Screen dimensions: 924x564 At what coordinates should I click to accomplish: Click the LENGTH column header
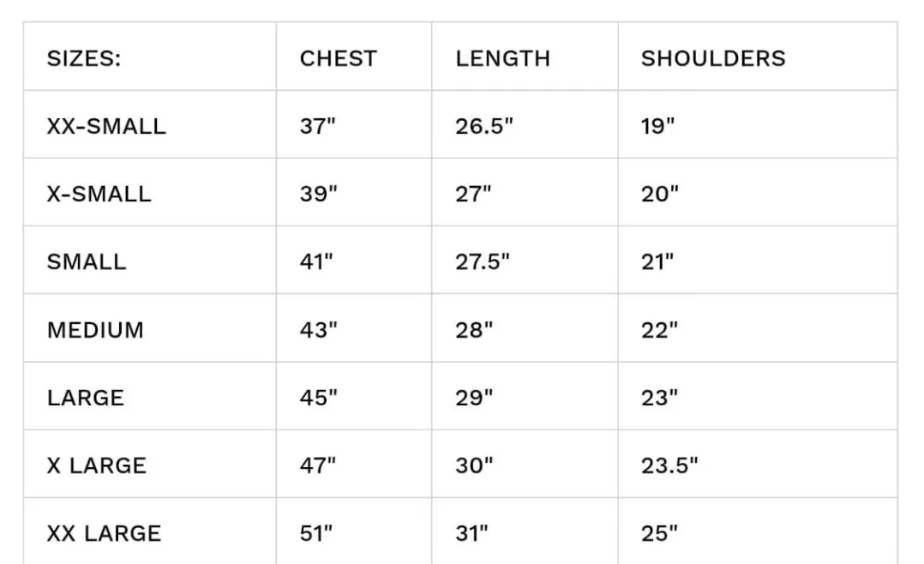(502, 58)
